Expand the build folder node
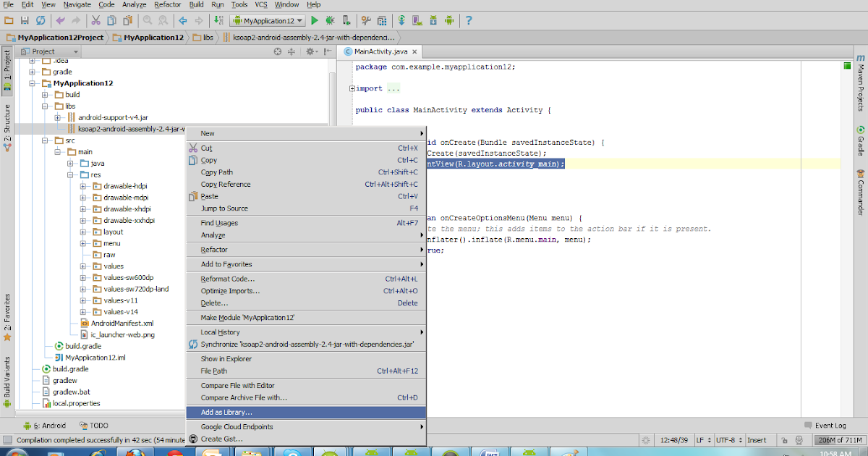 pos(44,95)
